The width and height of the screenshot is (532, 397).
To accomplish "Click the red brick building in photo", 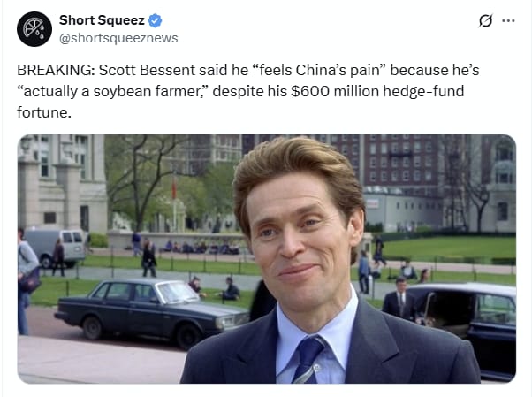I will pos(402,160).
